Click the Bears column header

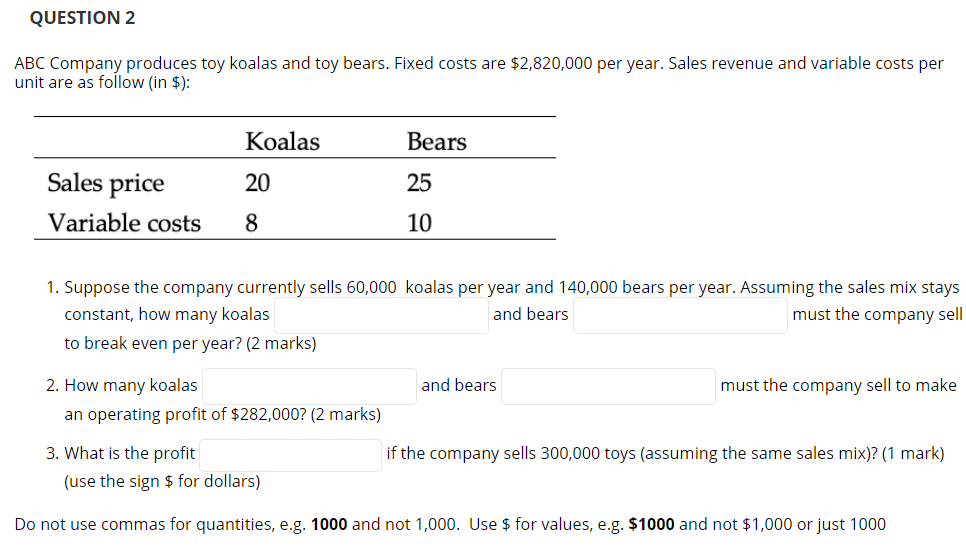pos(436,142)
